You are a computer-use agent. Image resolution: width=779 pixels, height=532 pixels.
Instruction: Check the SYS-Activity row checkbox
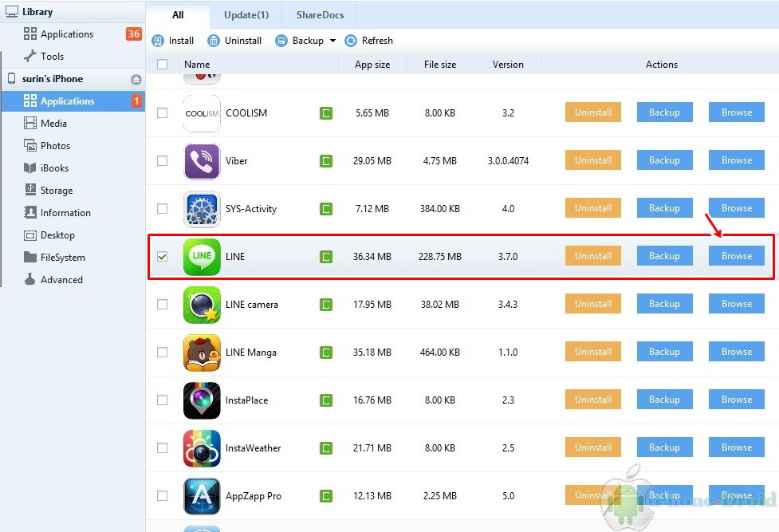pos(162,208)
